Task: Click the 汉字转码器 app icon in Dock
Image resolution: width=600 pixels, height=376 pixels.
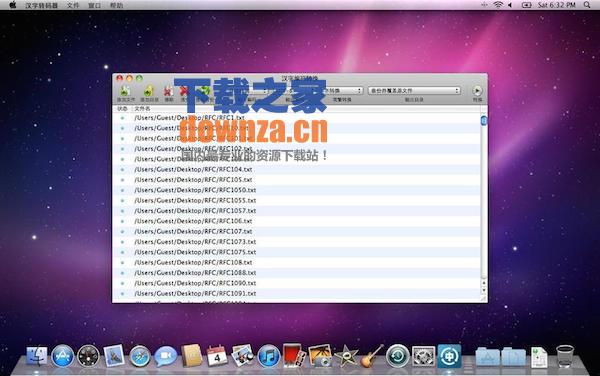Action: point(449,356)
